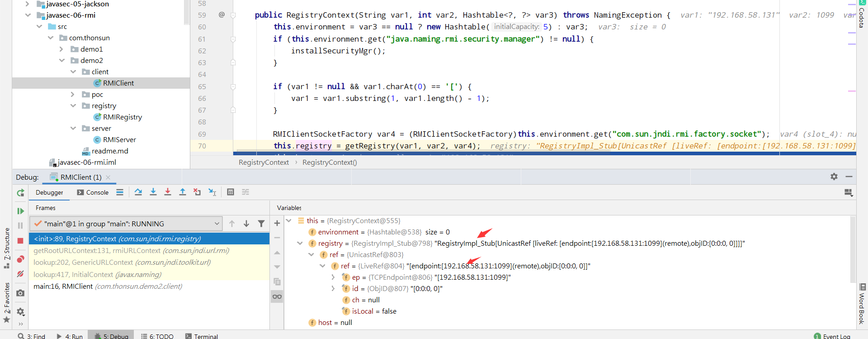Click fold marker on line 61

tap(233, 39)
